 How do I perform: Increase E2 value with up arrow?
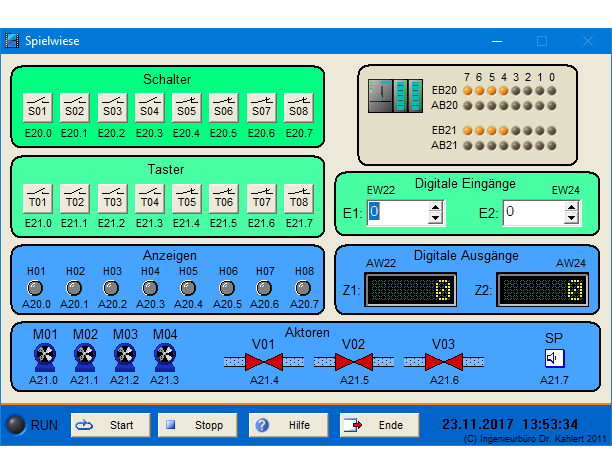(x=572, y=207)
